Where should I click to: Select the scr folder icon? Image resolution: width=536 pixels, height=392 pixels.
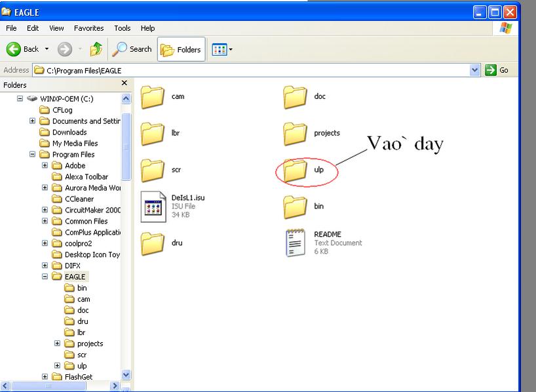pyautogui.click(x=153, y=170)
